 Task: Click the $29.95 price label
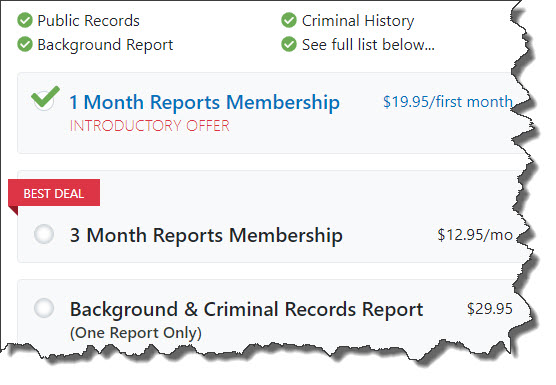[x=490, y=309]
